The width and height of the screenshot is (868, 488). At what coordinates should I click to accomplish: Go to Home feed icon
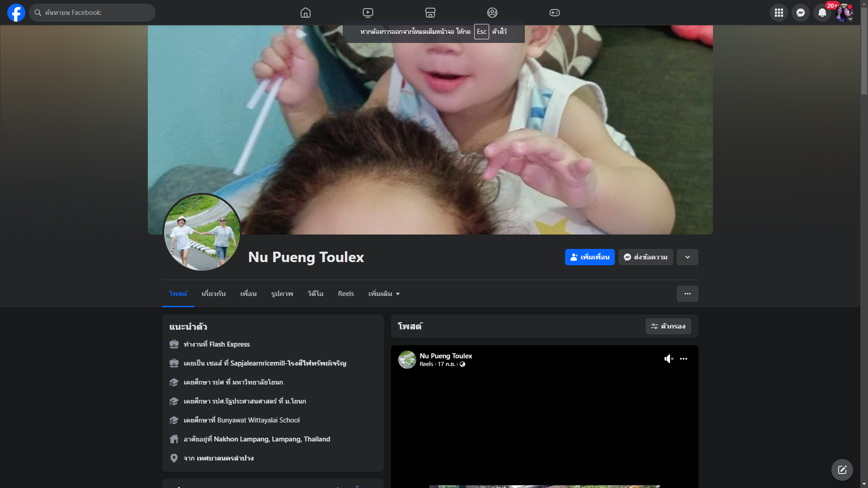point(306,13)
